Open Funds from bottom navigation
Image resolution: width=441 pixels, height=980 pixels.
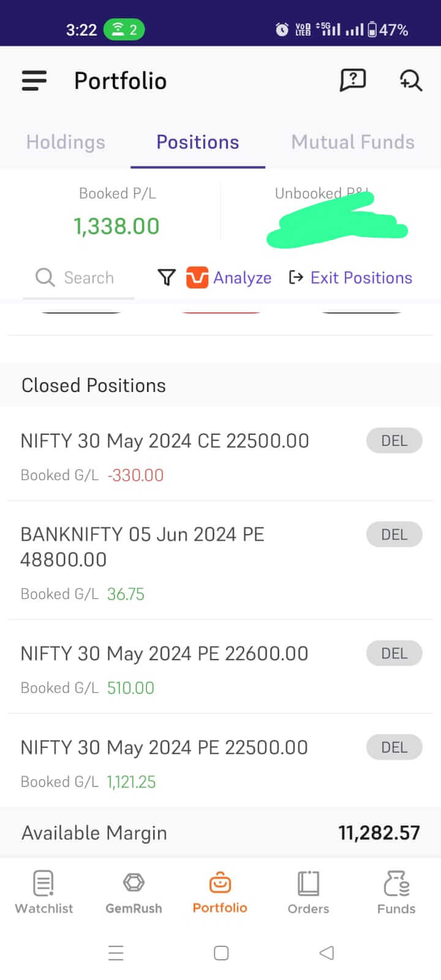point(396,892)
